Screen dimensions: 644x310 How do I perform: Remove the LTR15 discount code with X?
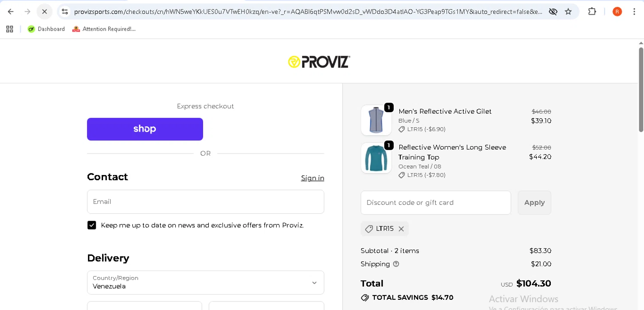click(401, 229)
